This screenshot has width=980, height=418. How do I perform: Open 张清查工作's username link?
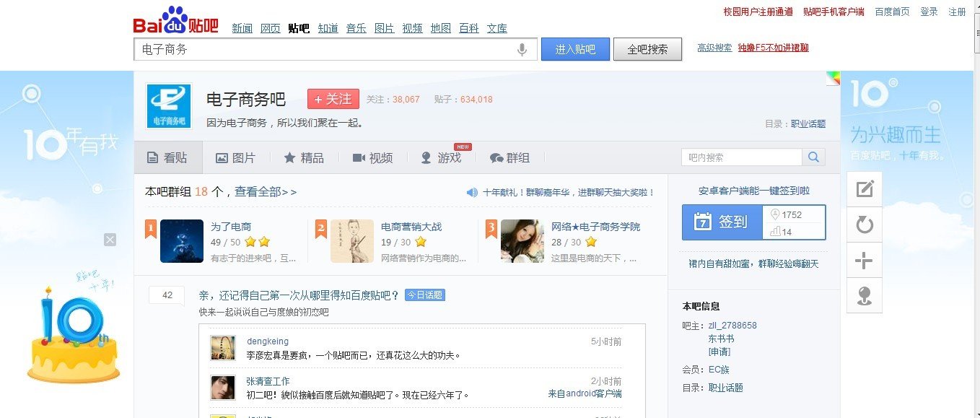(268, 381)
